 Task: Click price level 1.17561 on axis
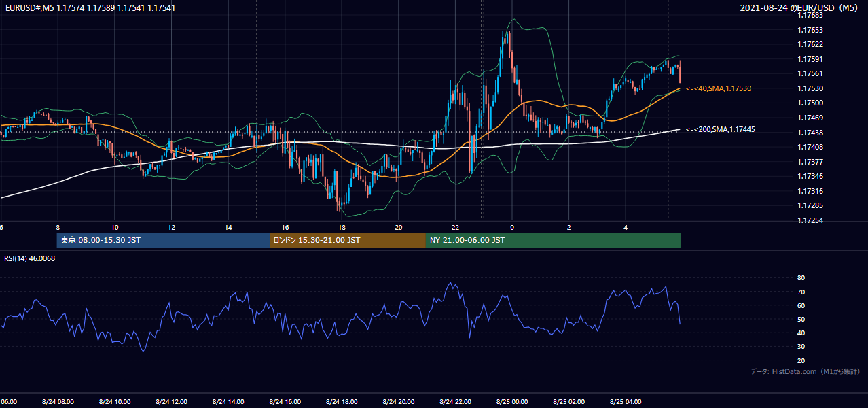[x=811, y=73]
